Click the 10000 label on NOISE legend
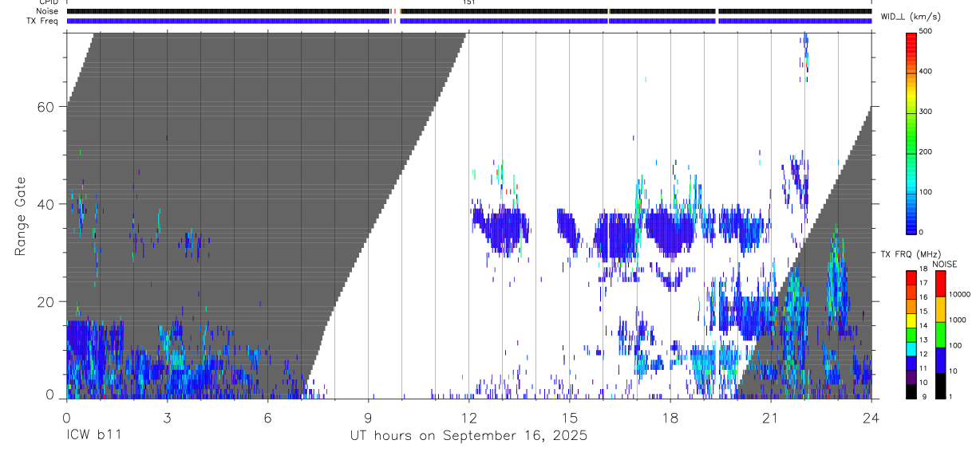980x452 pixels. (959, 294)
